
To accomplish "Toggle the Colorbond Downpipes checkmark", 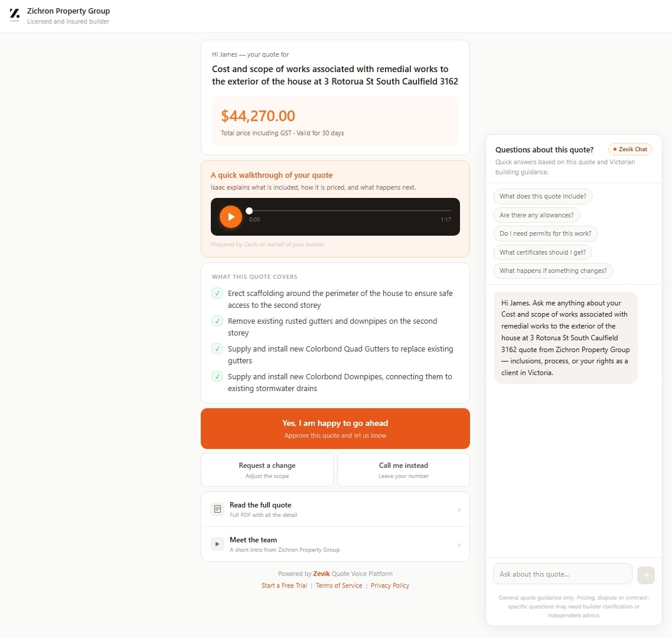I will coord(217,376).
